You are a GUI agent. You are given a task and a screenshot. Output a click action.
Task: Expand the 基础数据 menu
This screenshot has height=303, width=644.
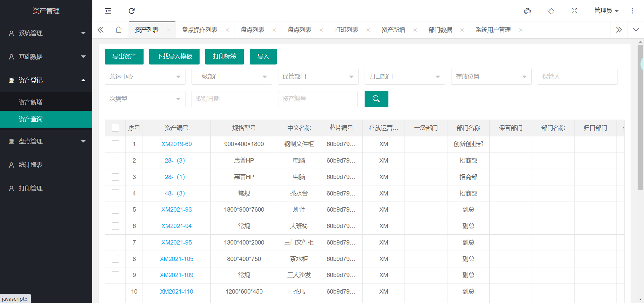coord(46,57)
